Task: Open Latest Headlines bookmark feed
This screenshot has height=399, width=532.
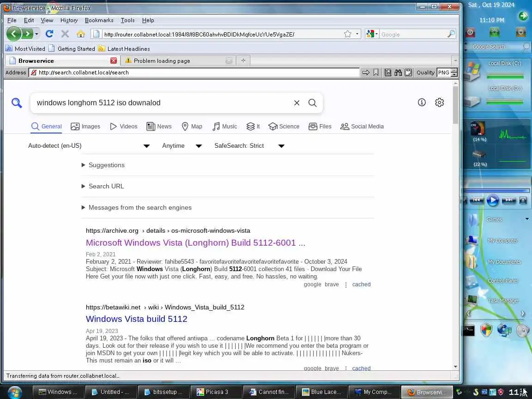Action: point(124,49)
